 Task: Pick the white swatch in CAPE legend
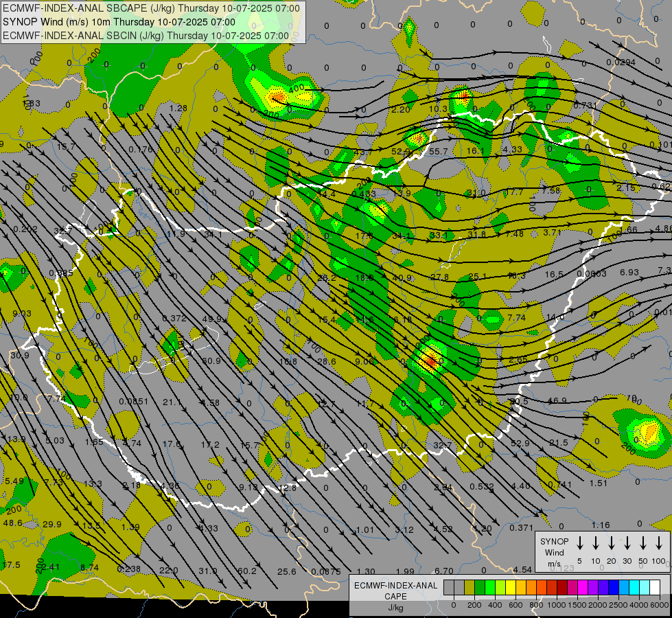656,587
